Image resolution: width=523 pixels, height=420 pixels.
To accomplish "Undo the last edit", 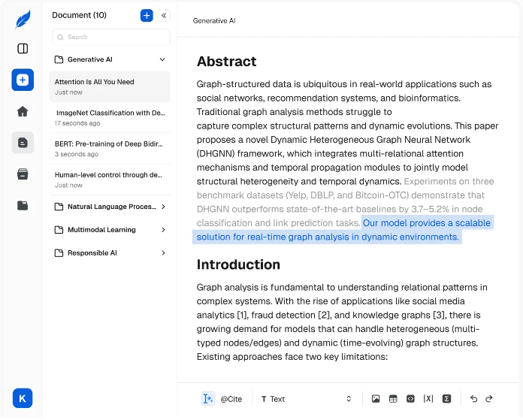I will click(x=473, y=399).
